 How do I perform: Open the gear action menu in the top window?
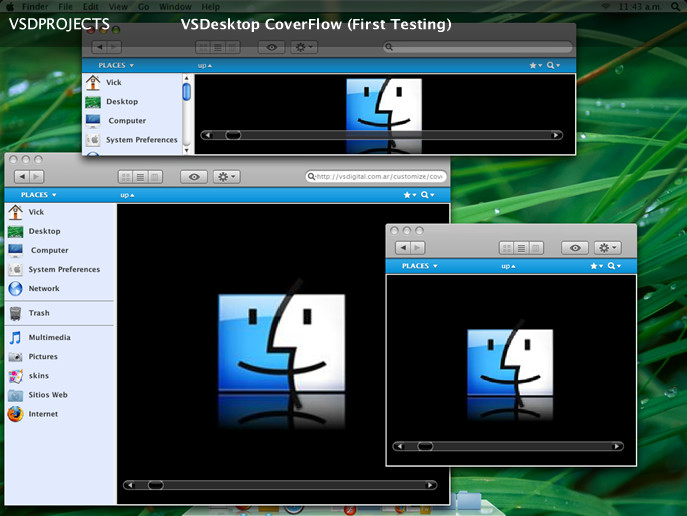click(304, 47)
